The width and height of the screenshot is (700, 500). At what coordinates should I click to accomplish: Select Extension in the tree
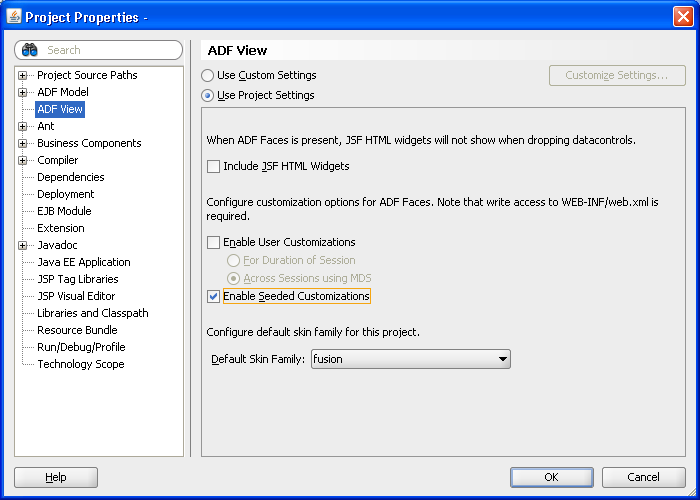coord(61,228)
